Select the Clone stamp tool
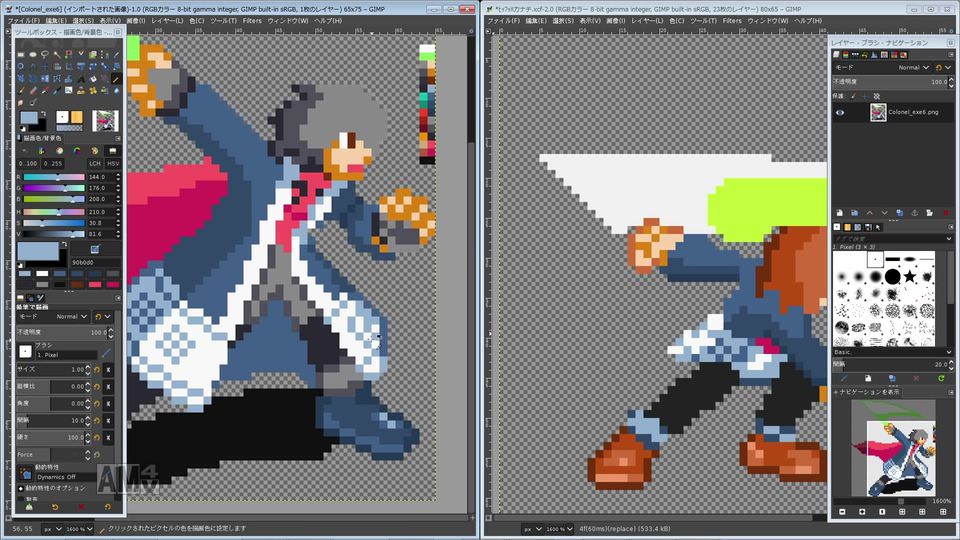Screen dimensions: 960x540 (81, 91)
